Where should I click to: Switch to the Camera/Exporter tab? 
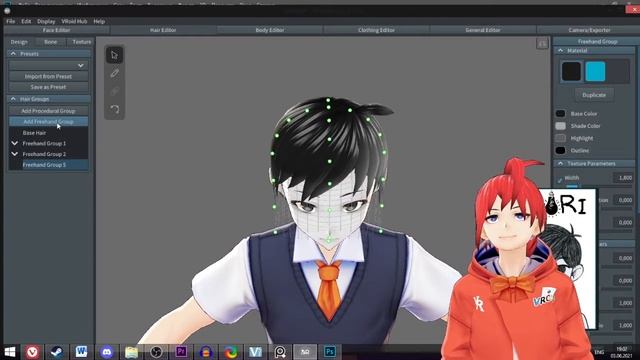pos(589,30)
